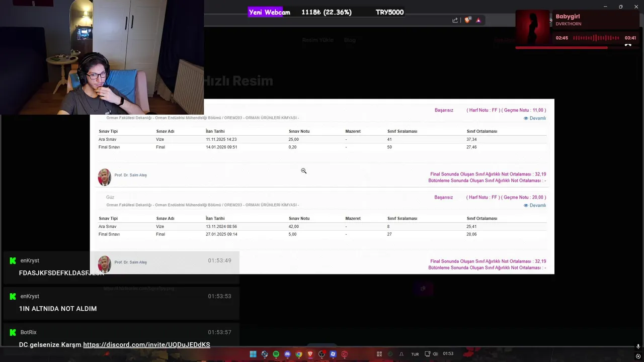The width and height of the screenshot is (644, 362).
Task: Click the Sınav Tipi header in first table
Action: 108,131
